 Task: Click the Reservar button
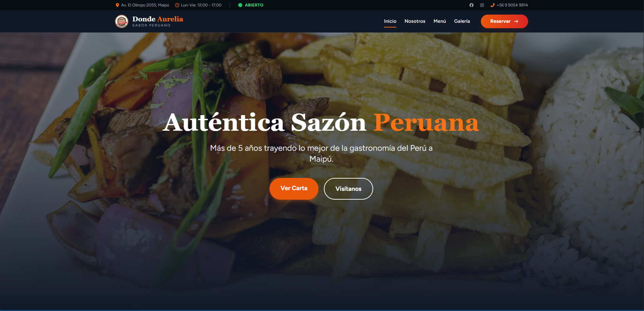504,21
